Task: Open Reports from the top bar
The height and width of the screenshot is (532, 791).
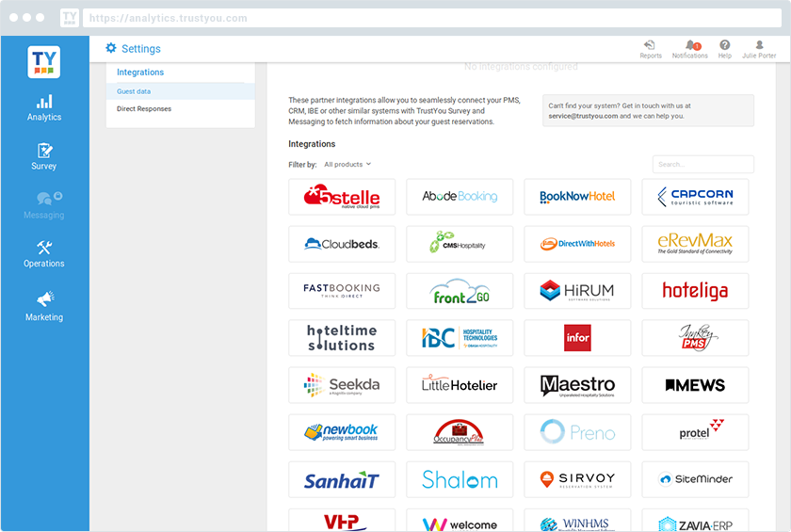Action: pyautogui.click(x=651, y=49)
